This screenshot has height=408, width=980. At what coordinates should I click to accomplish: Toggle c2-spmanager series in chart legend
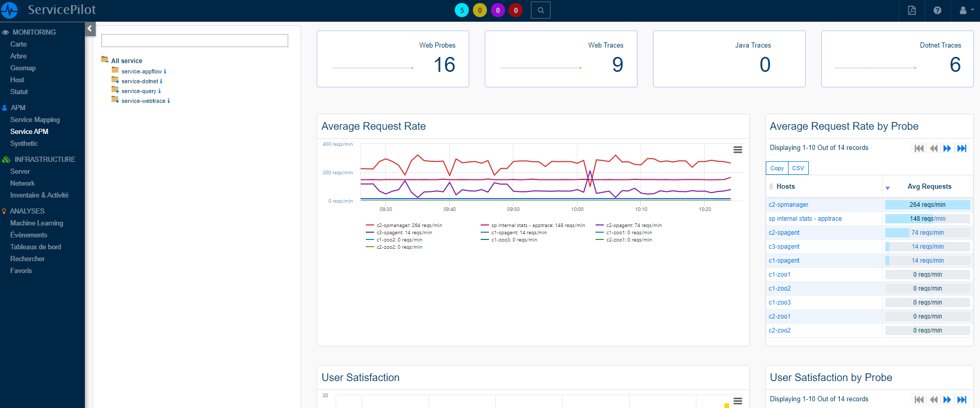coord(408,225)
